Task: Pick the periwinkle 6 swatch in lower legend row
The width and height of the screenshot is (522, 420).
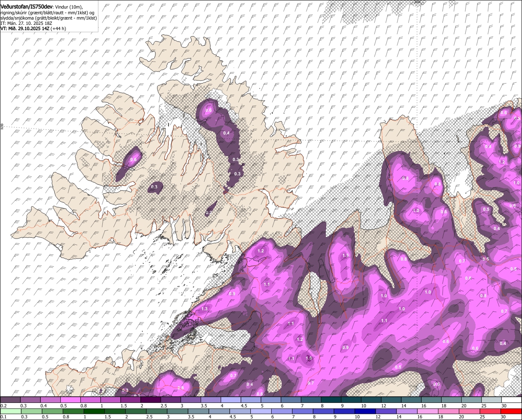Action: click(282, 411)
